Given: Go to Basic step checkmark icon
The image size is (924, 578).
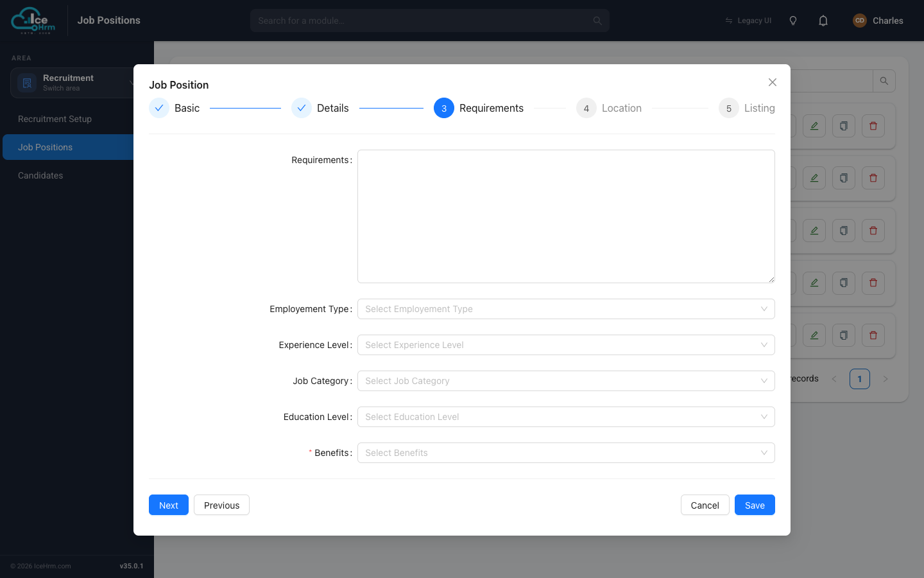Looking at the screenshot, I should [x=159, y=108].
